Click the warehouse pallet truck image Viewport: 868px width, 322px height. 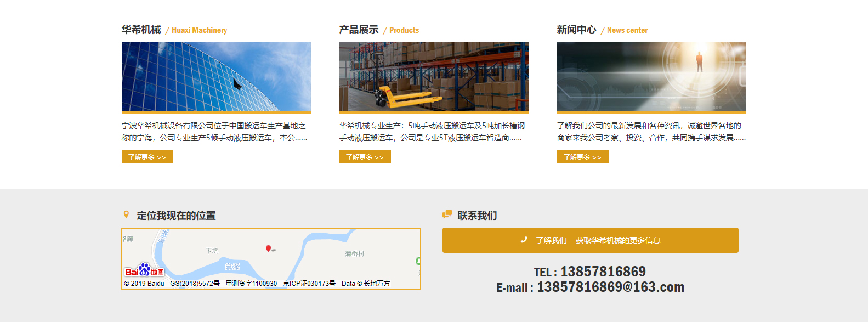[434, 77]
